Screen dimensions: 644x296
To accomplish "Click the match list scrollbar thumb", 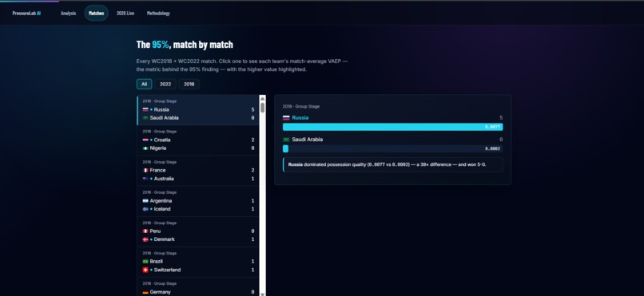I will tap(262, 108).
